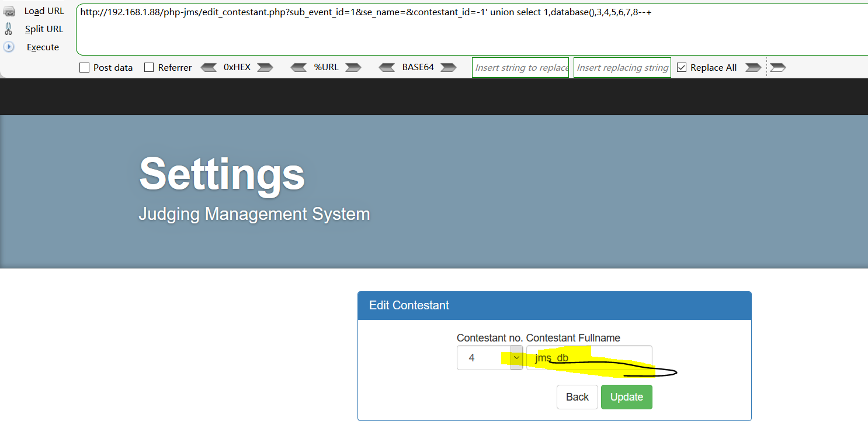Click the Contestant no. label

pos(490,338)
